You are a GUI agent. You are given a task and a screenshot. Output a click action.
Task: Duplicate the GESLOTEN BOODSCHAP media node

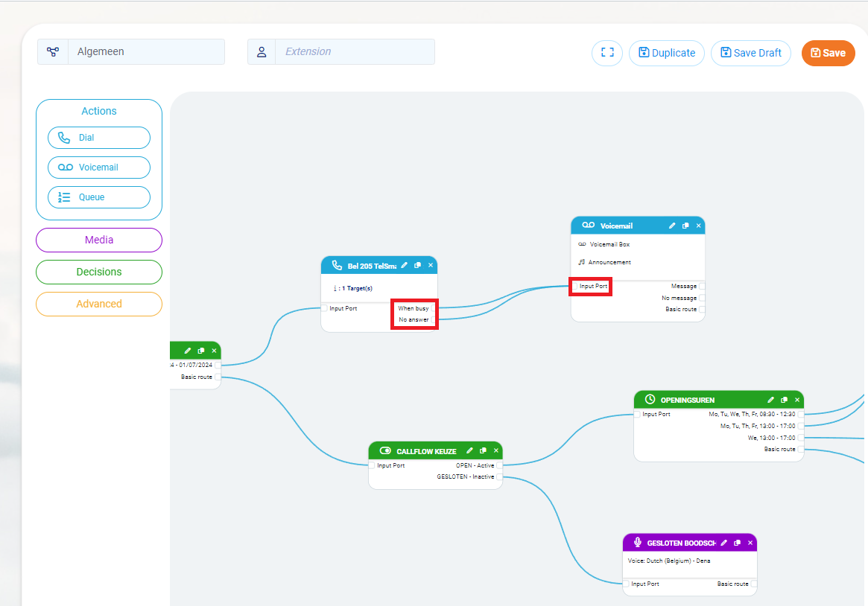tap(737, 543)
